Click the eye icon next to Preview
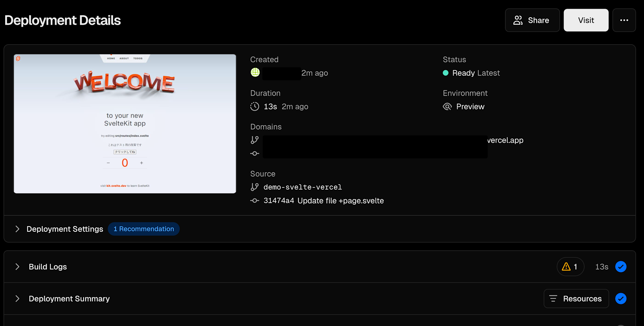The image size is (644, 326). 447,106
